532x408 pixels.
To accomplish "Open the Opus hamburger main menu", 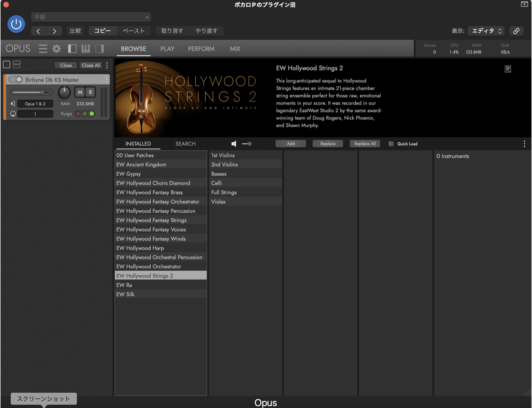I will click(43, 49).
